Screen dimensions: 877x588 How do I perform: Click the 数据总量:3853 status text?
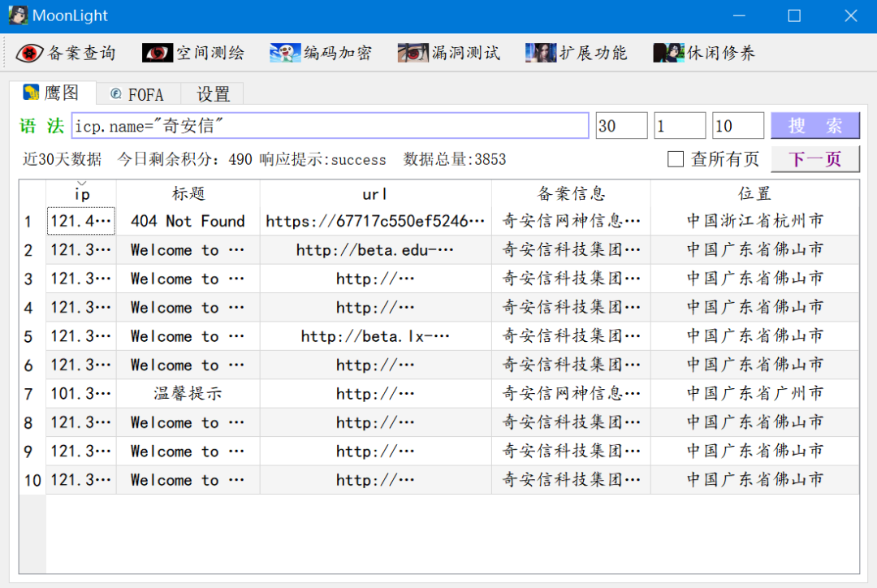point(455,159)
